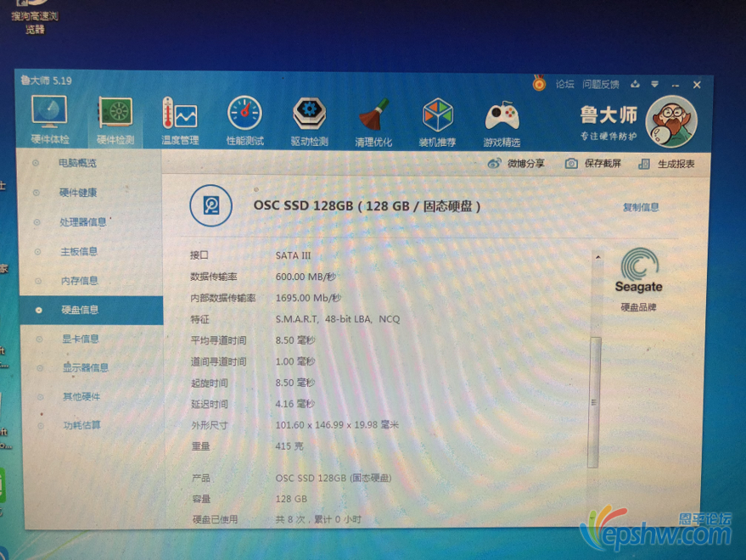Click the 600.00 MB/秒 transfer rate value

[x=306, y=277]
